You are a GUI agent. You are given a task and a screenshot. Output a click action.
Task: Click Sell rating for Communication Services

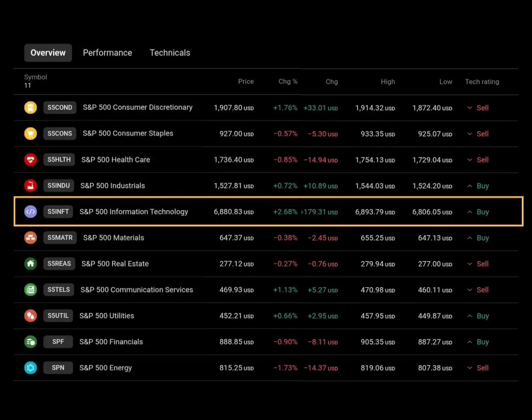[478, 290]
